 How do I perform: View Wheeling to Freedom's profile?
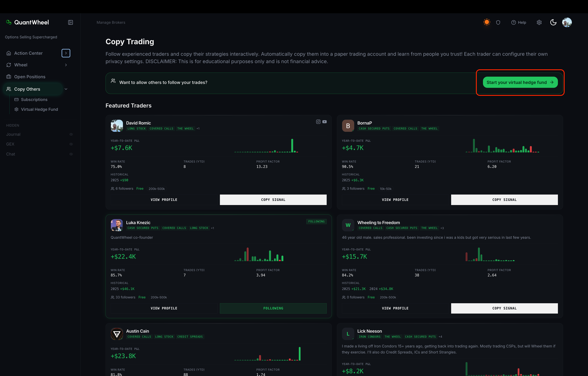395,308
